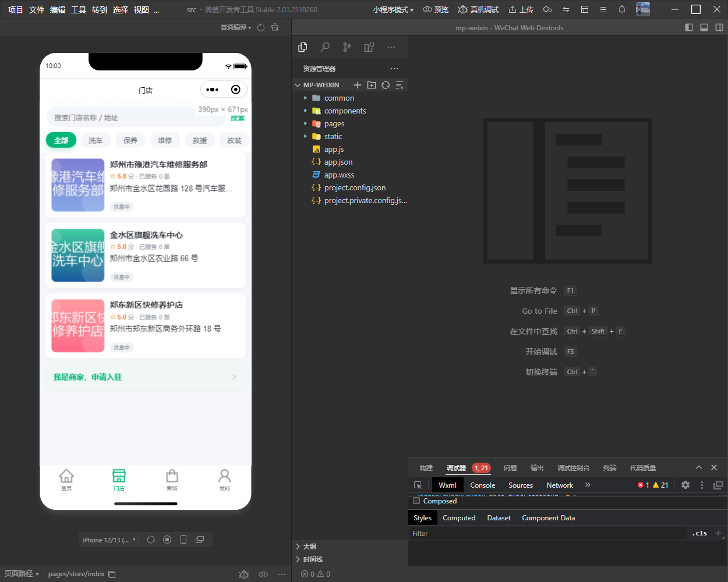
Task: Go to the 商城 tab in simulator
Action: tap(172, 480)
